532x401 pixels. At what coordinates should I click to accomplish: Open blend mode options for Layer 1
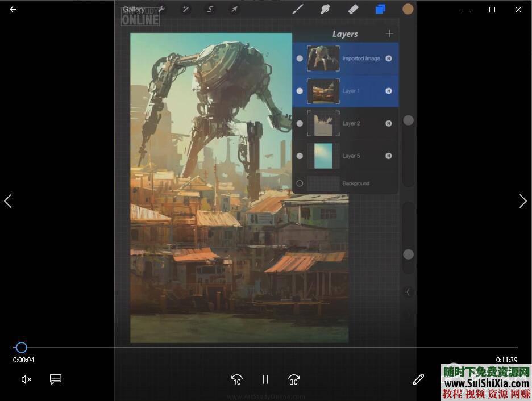[388, 91]
